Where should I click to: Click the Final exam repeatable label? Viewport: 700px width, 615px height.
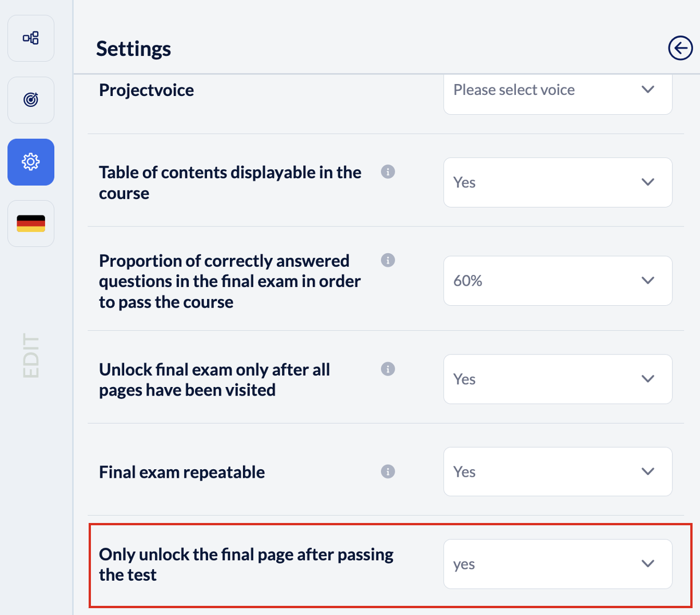182,472
